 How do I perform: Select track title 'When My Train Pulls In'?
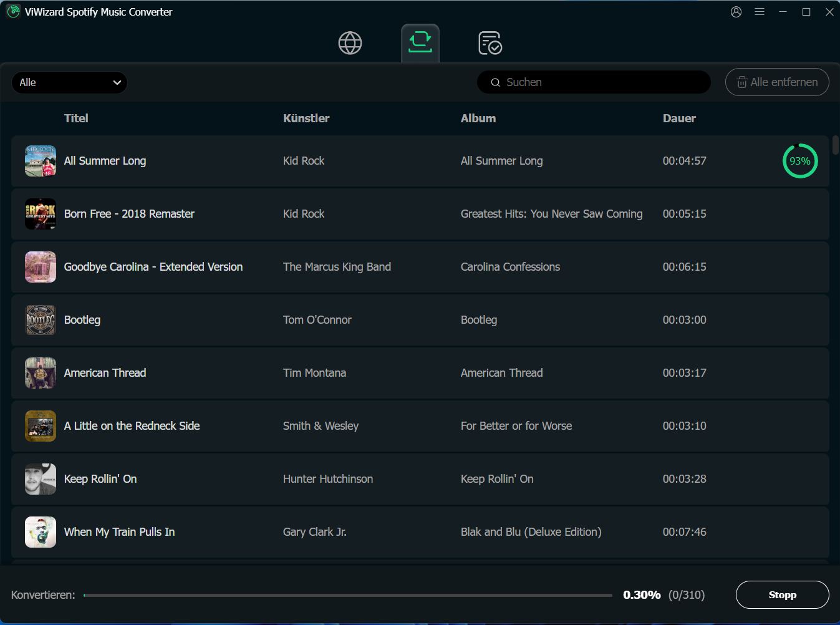pos(119,532)
